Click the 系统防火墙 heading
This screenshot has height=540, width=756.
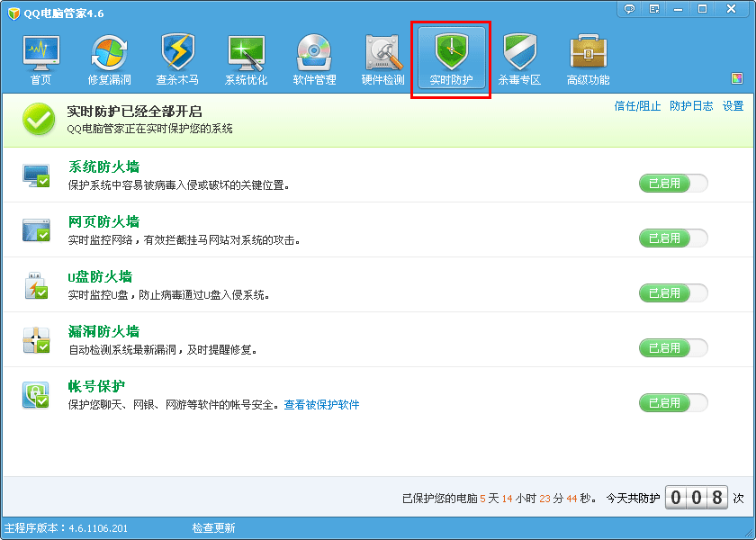(103, 166)
